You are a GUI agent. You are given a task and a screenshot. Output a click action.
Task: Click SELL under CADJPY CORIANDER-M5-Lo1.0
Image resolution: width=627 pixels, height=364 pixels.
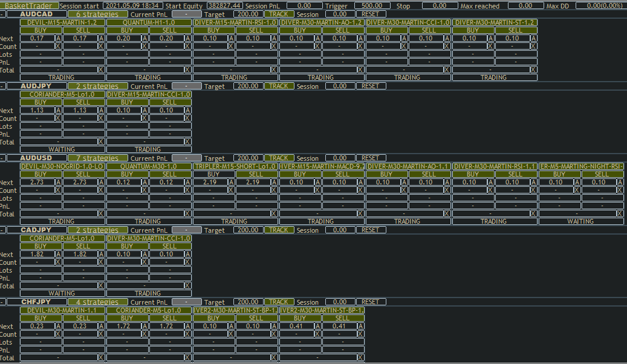[83, 247]
